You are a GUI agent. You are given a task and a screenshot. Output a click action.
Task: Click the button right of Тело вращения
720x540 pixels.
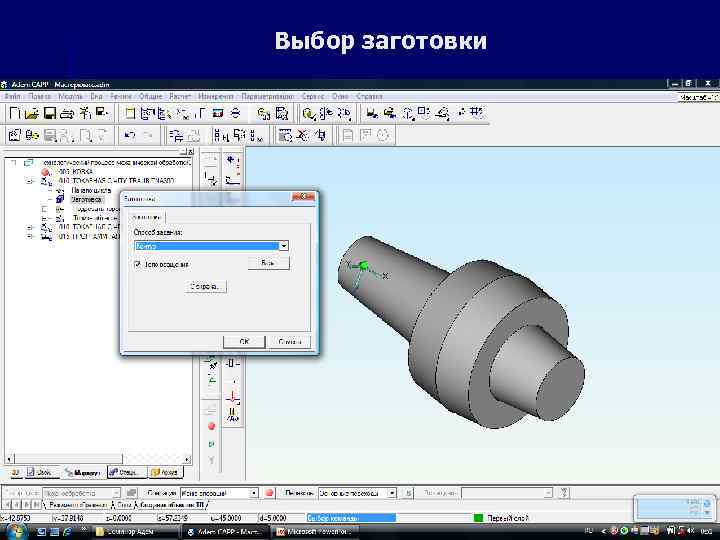[x=268, y=263]
